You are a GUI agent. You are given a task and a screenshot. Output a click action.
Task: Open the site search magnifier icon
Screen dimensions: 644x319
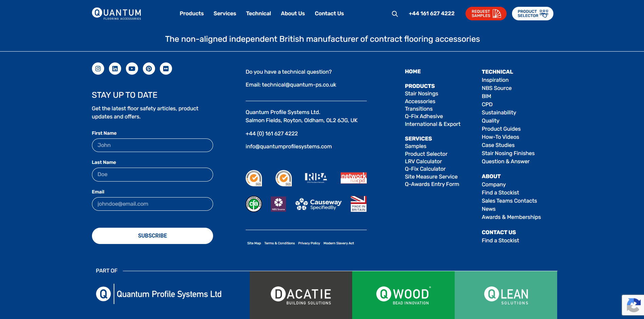coord(395,14)
